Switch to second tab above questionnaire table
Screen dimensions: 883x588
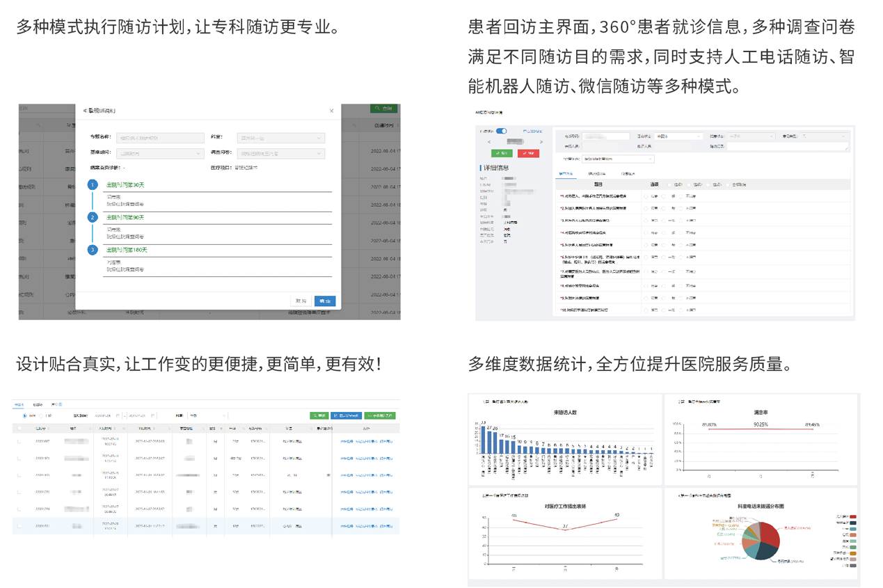[x=596, y=174]
